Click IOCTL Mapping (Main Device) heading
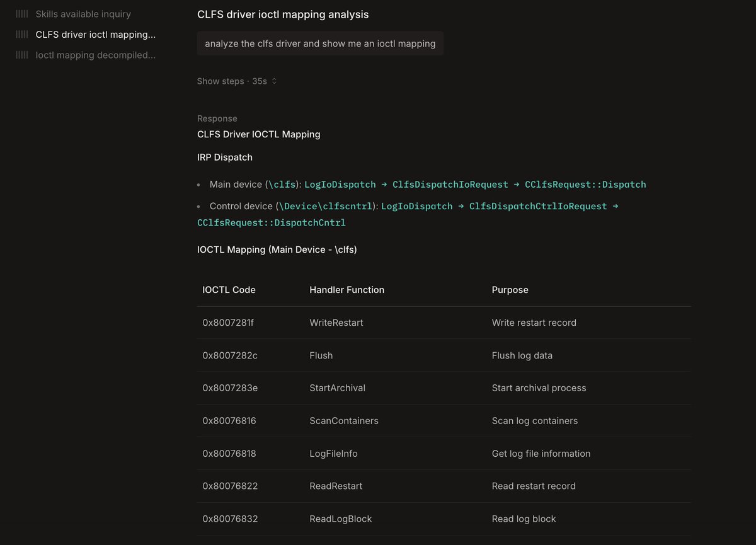 (x=277, y=250)
